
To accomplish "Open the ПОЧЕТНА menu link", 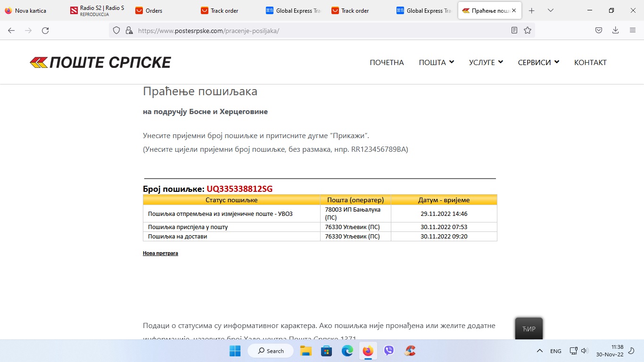I will (x=387, y=62).
